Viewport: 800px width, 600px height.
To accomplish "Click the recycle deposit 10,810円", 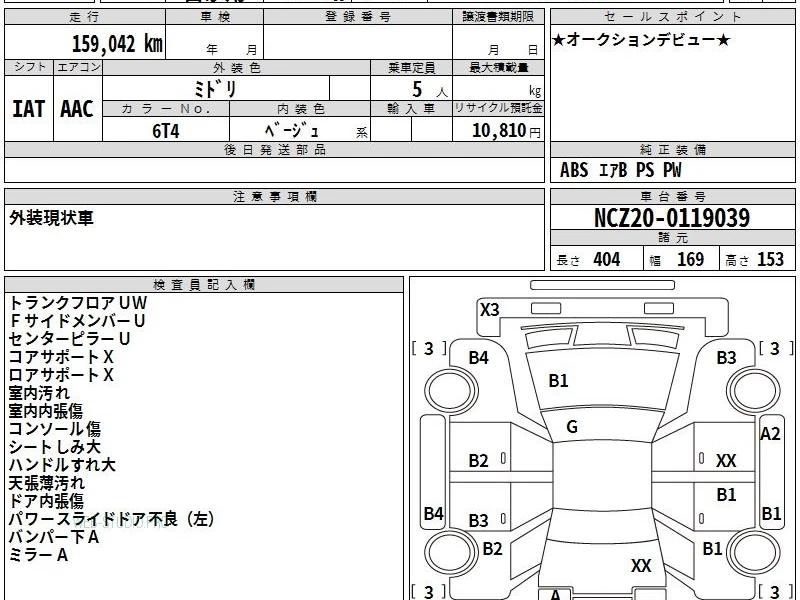I will tap(506, 131).
